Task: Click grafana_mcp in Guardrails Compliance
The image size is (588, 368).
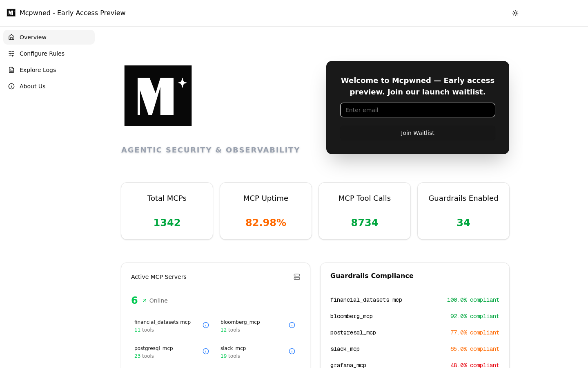Action: pos(348,365)
